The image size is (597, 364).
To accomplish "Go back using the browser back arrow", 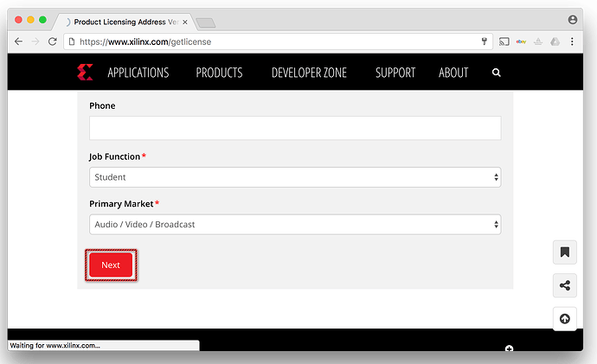I will 18,42.
